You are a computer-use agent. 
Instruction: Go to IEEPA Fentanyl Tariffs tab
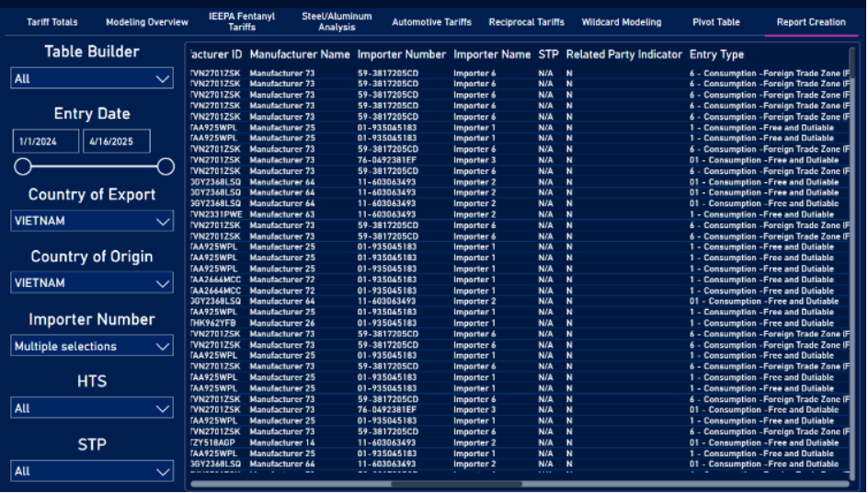242,22
